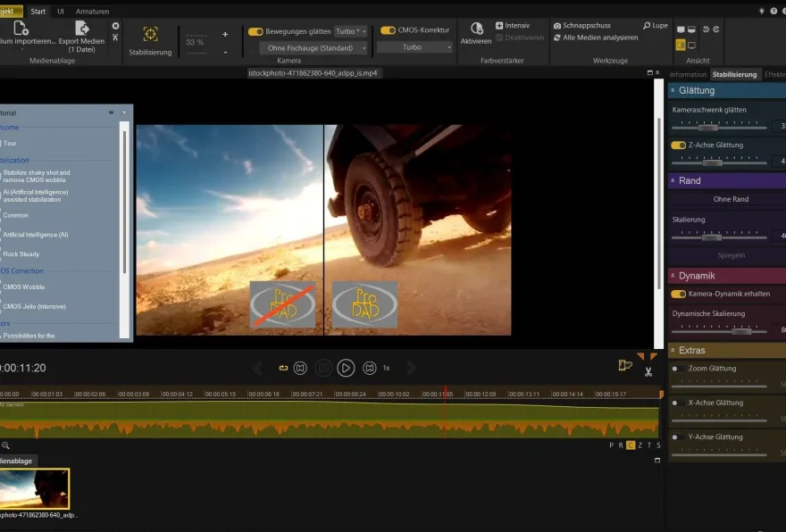Click the pause button
This screenshot has width=786, height=532.
coord(323,368)
